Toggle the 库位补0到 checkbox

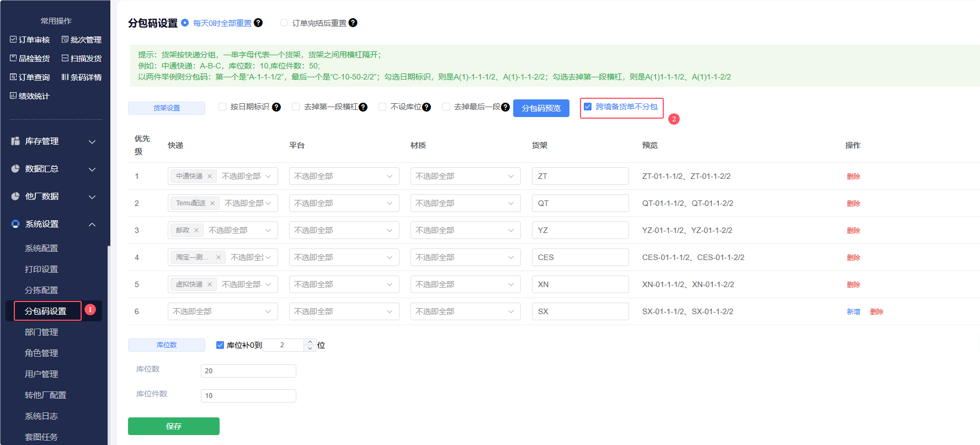[220, 345]
